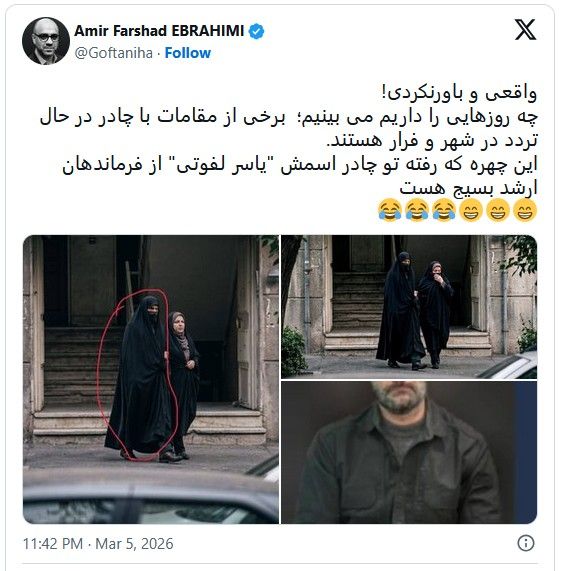Image resolution: width=561 pixels, height=571 pixels.
Task: Click the tweet line starting with تردد در شهر
Action: 432,141
